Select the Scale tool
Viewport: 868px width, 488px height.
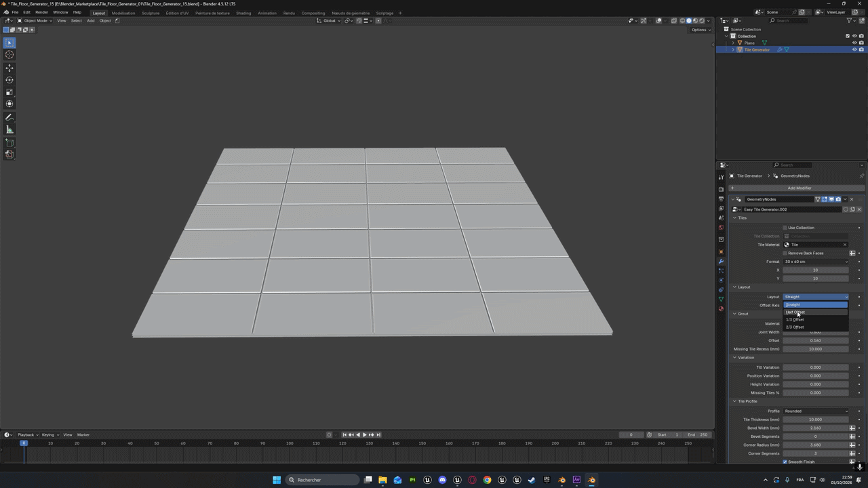point(9,92)
